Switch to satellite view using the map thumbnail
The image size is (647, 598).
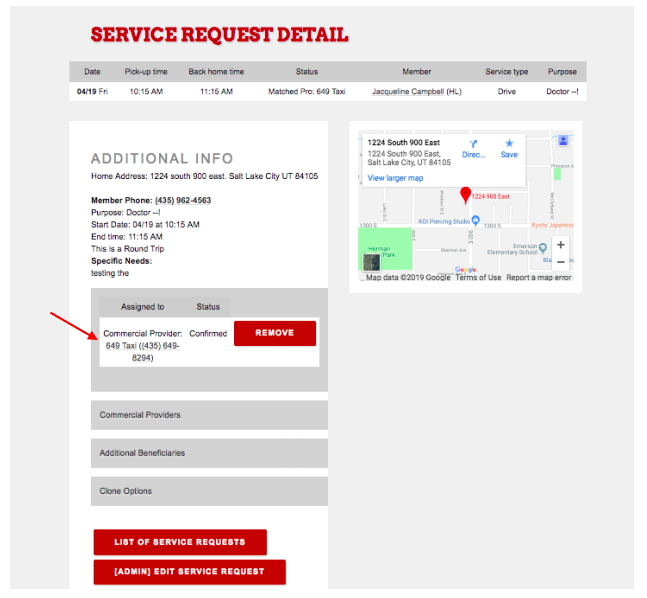click(x=371, y=262)
